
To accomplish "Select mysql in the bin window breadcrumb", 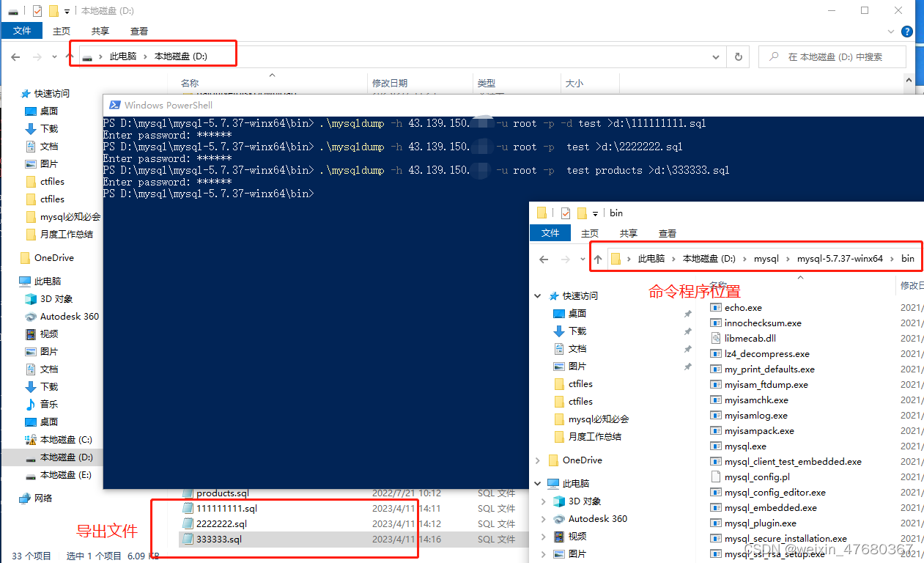I will click(766, 259).
